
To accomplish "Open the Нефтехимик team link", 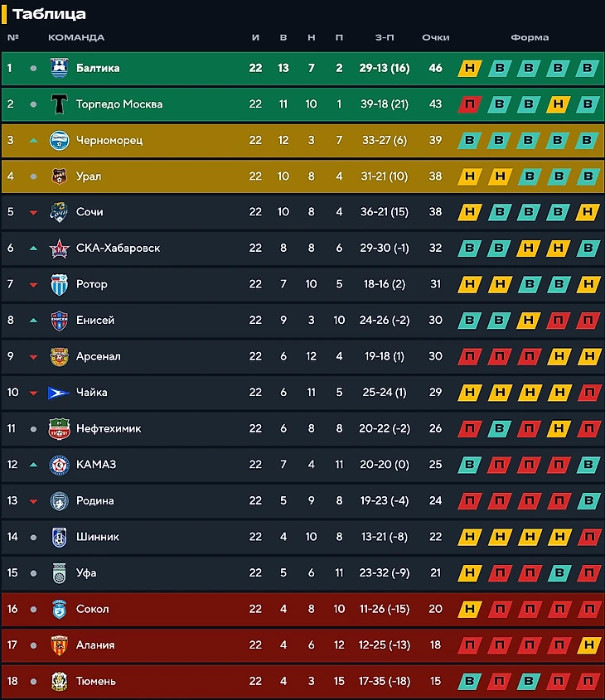I will pos(108,428).
